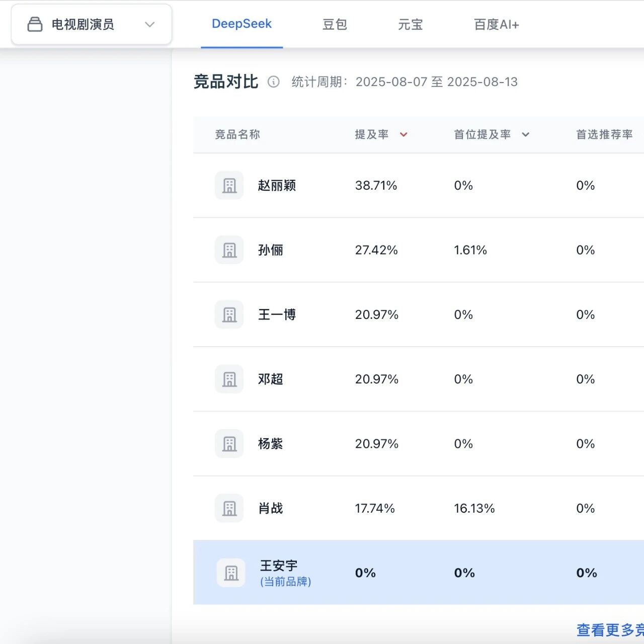The height and width of the screenshot is (644, 644).
Task: Click the 首选推荐率 column header
Action: pyautogui.click(x=604, y=134)
